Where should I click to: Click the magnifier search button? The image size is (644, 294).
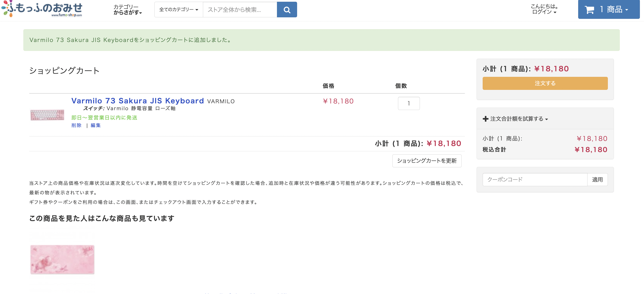click(287, 10)
